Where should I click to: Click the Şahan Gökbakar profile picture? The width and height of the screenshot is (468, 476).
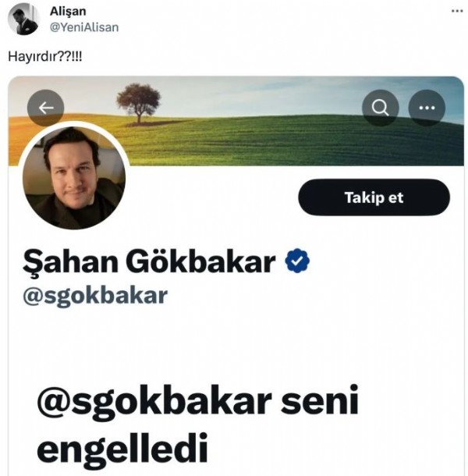pos(74,177)
